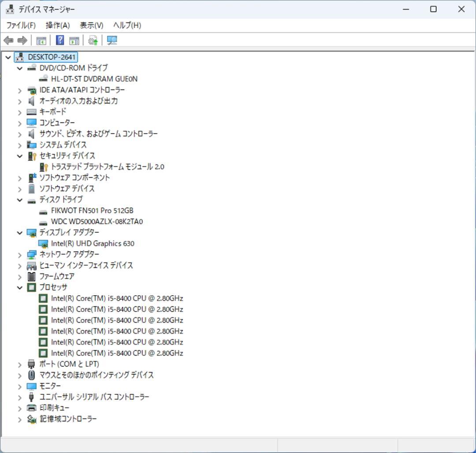Expand the ネットワーク アダプター category
Viewport: 476px width, 453px height.
click(19, 254)
